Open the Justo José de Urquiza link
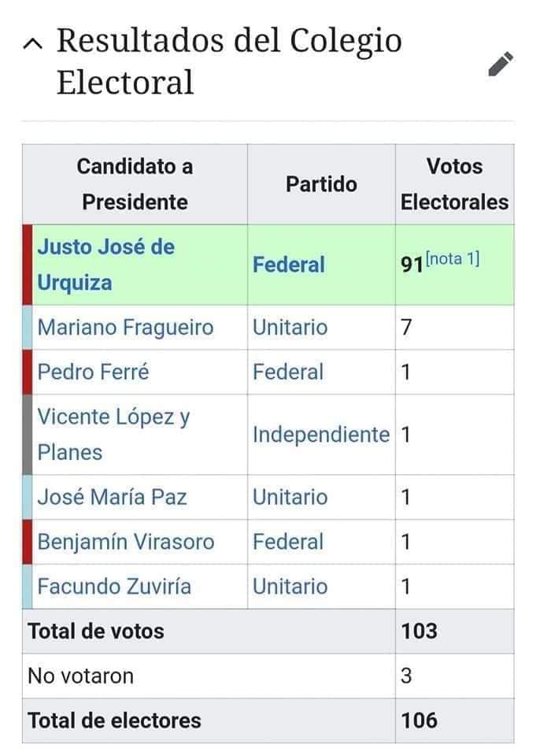Viewport: 536px width, 756px height. pos(106,265)
